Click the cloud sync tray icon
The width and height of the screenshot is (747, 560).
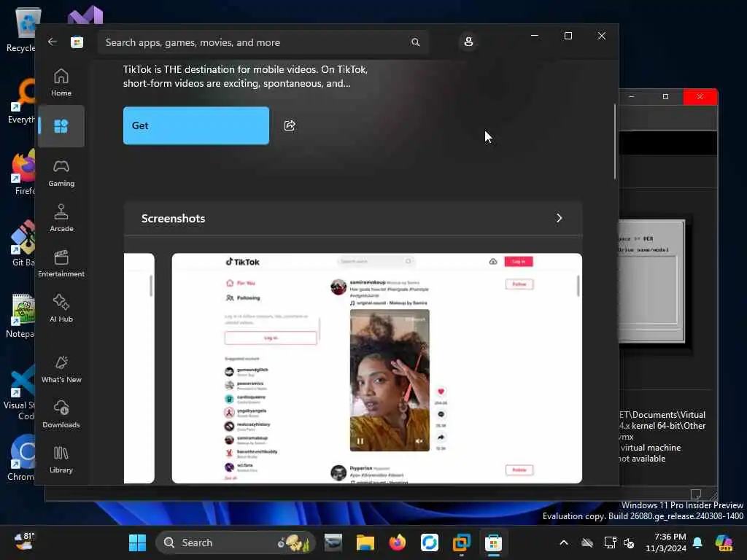tap(587, 542)
